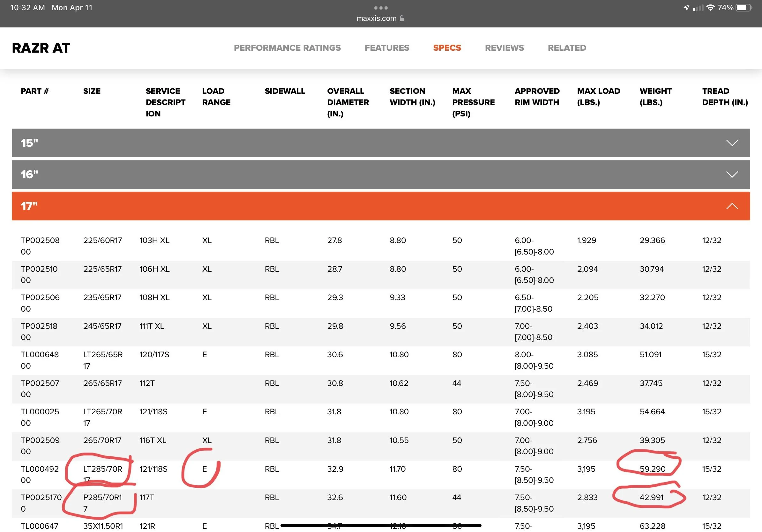Image resolution: width=762 pixels, height=532 pixels.
Task: Tap the home indicator bar at bottom
Action: point(381,525)
